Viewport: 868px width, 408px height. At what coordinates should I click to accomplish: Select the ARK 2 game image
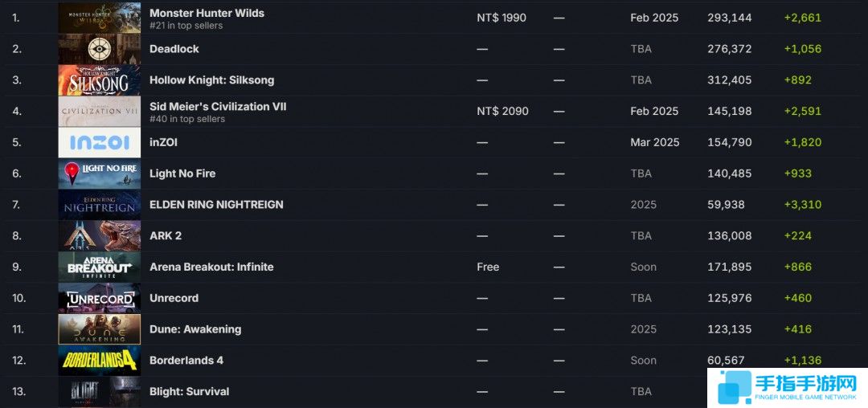coord(99,235)
